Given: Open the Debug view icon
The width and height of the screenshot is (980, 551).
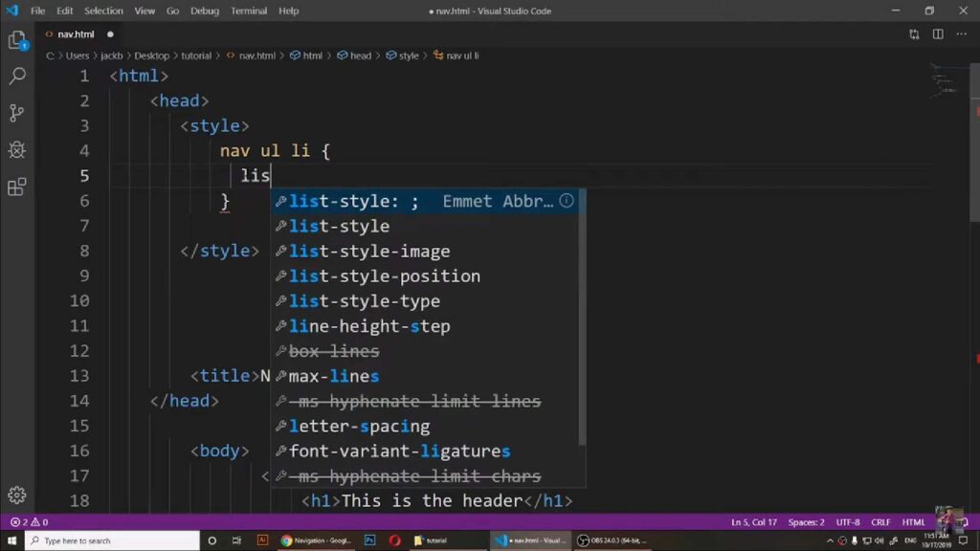Looking at the screenshot, I should click(17, 150).
